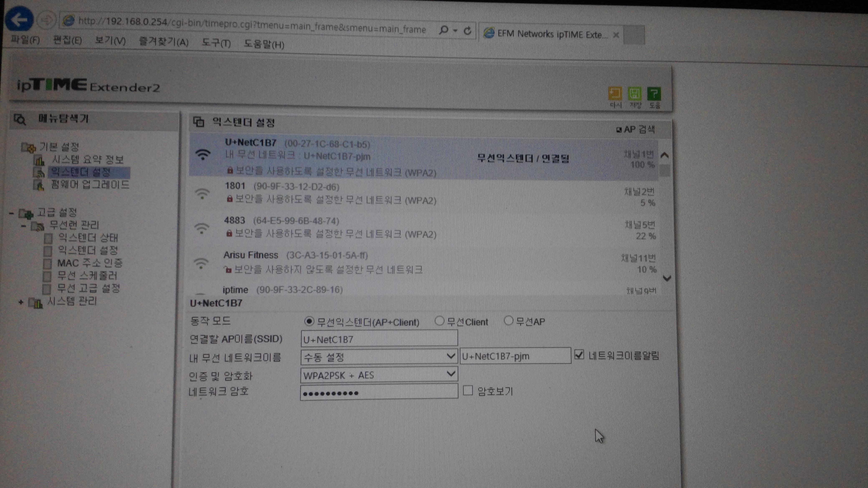Click the green 도움 help icon
Image resolution: width=868 pixels, height=488 pixels.
click(x=654, y=94)
